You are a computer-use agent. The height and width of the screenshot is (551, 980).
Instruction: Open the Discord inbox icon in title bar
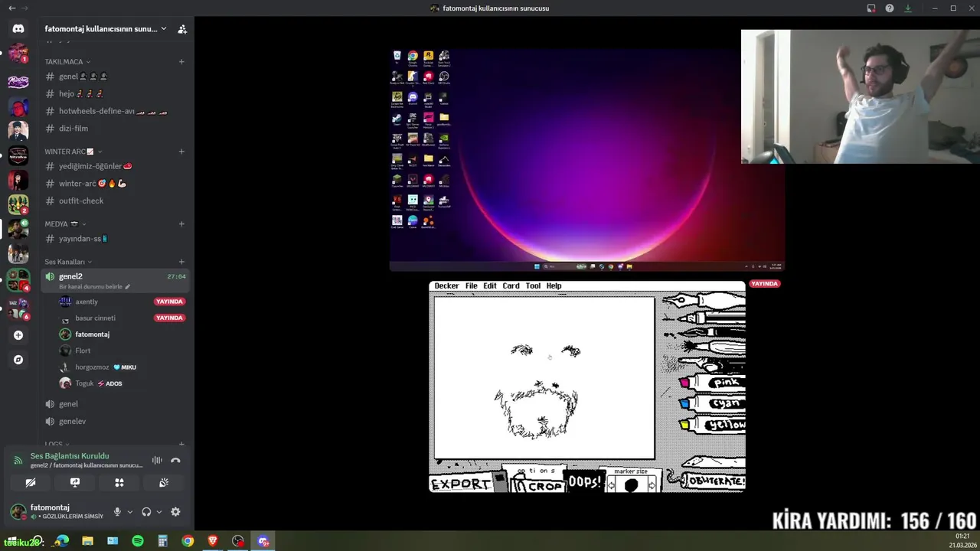(x=871, y=8)
